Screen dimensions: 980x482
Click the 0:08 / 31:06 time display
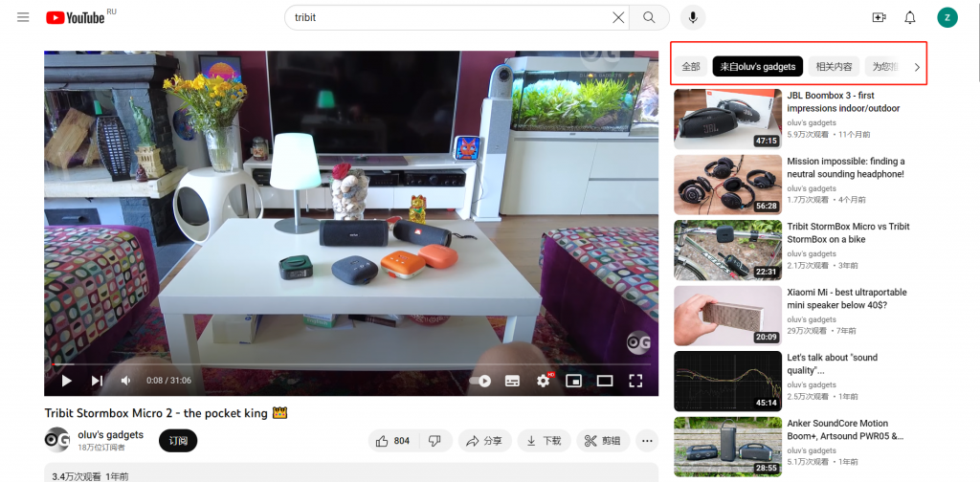tap(168, 381)
